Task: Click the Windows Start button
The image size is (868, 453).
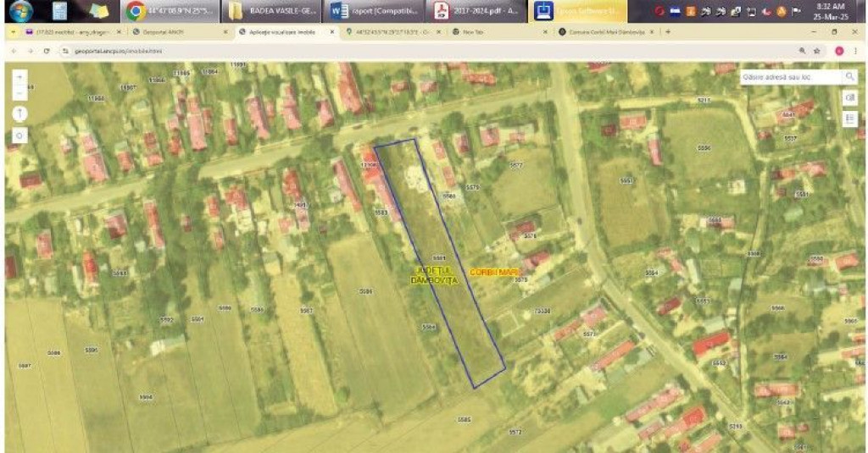Action: 19,11
